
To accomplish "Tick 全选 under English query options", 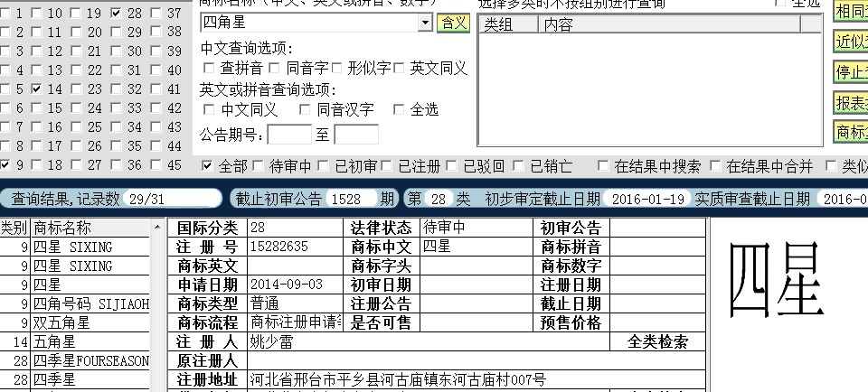I will [x=399, y=109].
